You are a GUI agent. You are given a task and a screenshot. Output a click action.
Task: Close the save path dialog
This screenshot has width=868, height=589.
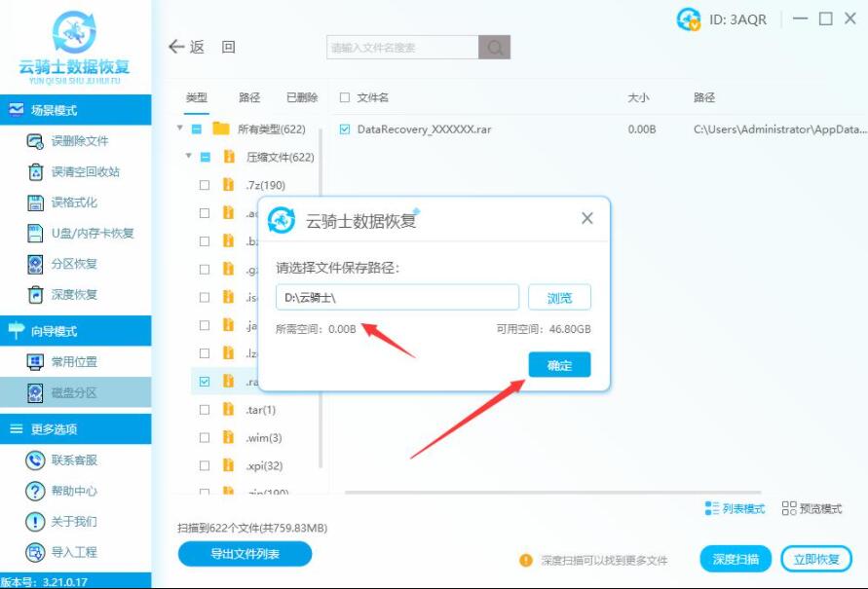[587, 218]
